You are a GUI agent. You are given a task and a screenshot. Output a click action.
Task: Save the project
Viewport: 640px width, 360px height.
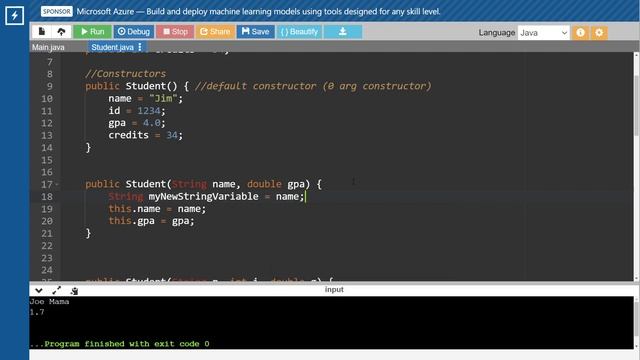256,31
